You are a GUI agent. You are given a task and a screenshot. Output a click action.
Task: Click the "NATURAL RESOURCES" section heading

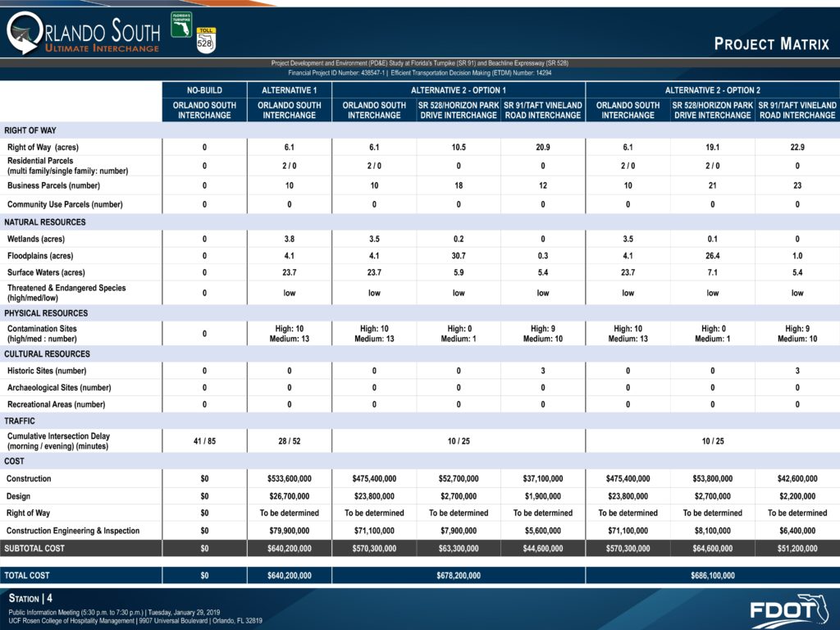pyautogui.click(x=45, y=221)
